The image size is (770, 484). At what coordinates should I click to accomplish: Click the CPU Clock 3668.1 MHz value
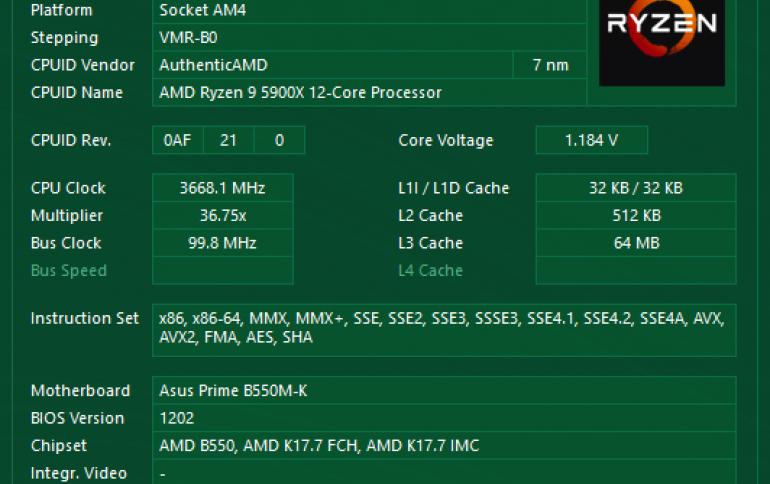tap(223, 188)
